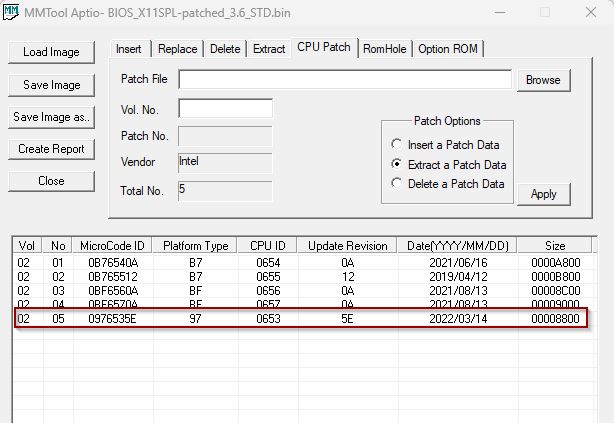614x423 pixels.
Task: Browse for a patch file
Action: pyautogui.click(x=543, y=80)
